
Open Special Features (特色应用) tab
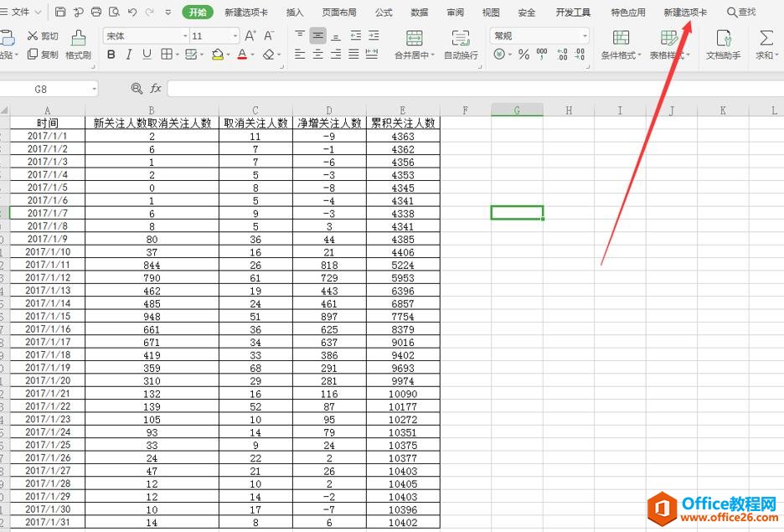[628, 12]
